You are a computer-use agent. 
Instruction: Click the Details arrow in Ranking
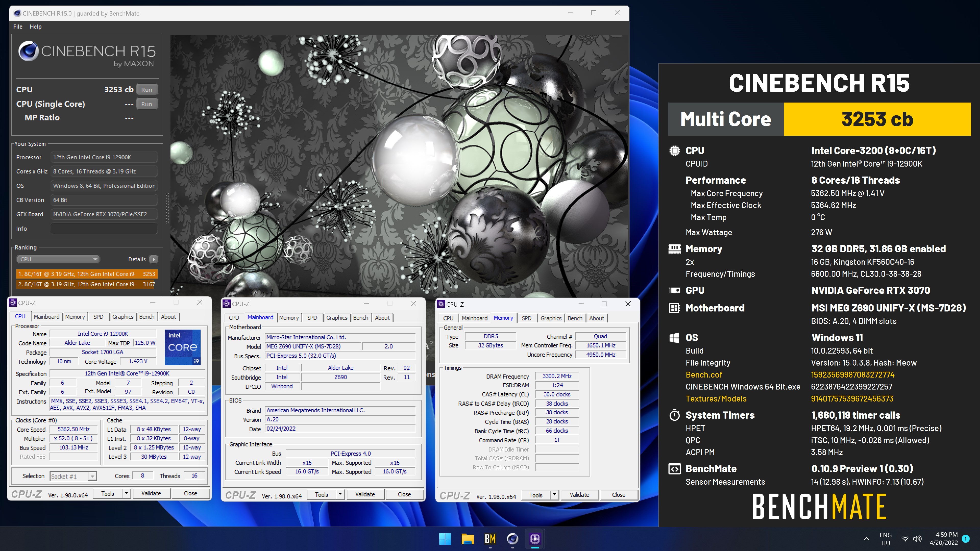coord(154,259)
